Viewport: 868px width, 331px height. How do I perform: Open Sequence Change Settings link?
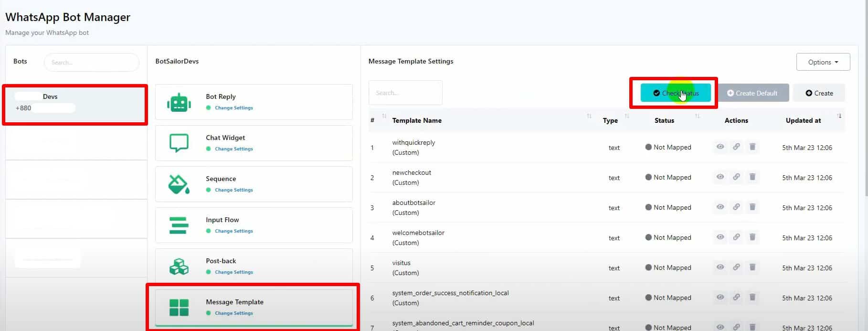tap(233, 190)
